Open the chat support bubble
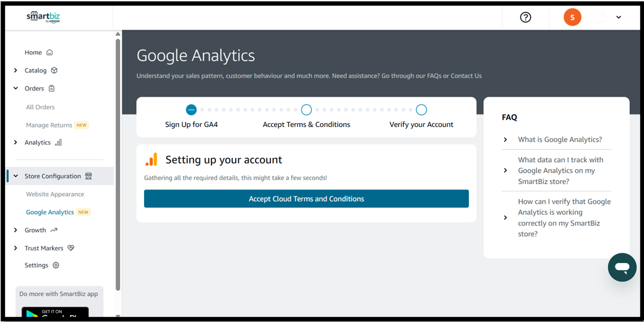Viewport: 644px width, 322px height. tap(622, 268)
